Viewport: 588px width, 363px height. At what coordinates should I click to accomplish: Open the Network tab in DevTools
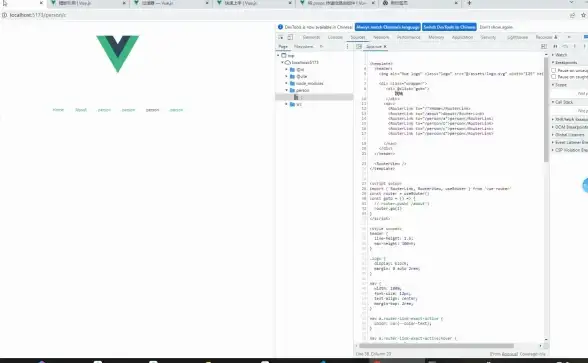[x=381, y=37]
